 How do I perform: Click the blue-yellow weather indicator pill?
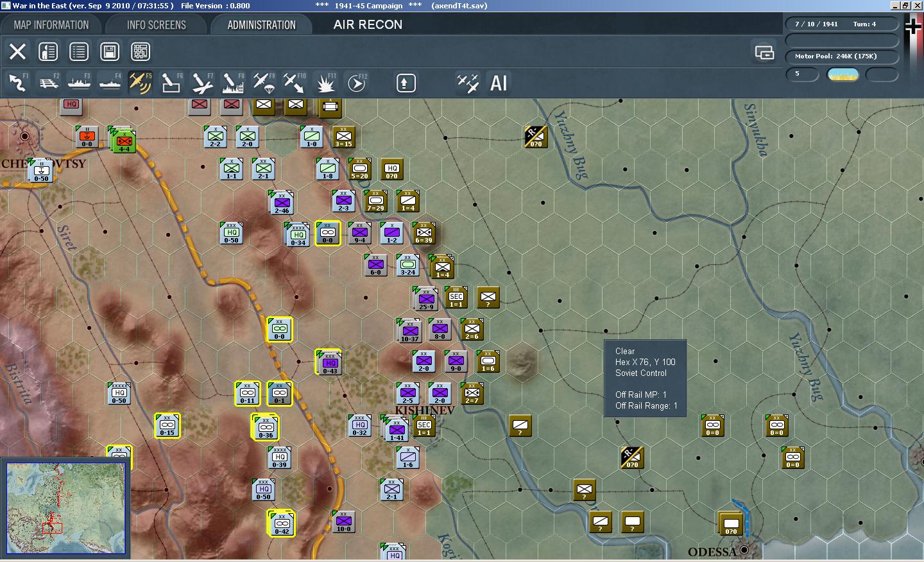click(843, 74)
